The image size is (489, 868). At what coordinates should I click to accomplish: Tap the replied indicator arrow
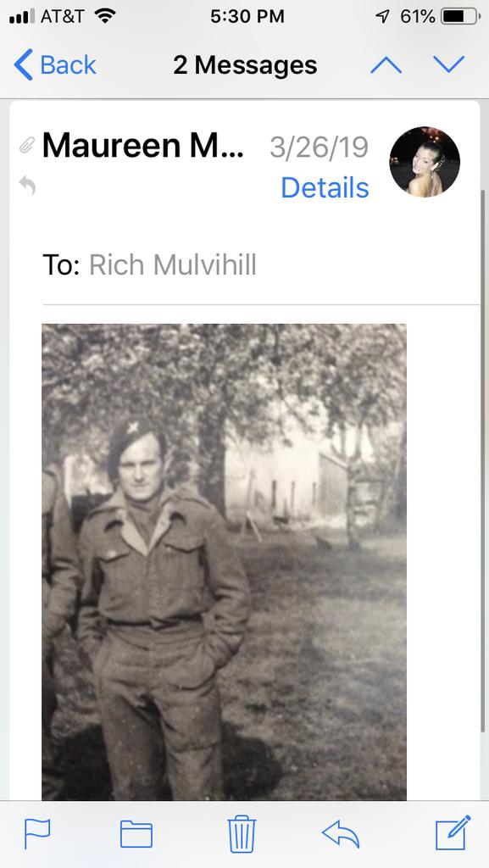(x=27, y=185)
